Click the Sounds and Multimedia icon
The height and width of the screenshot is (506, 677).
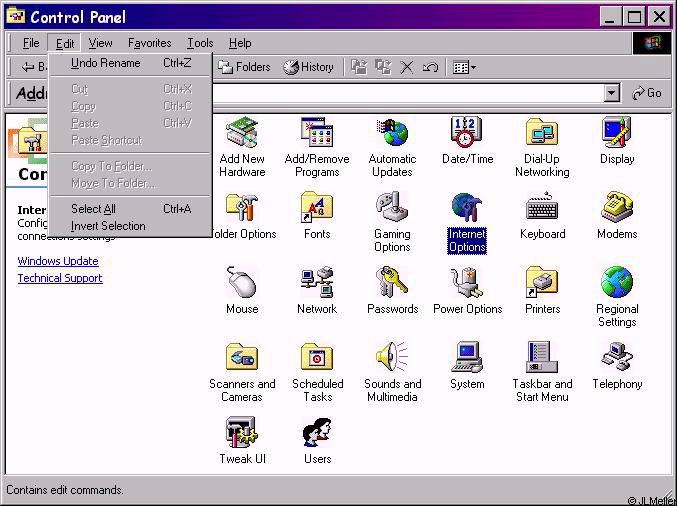click(391, 357)
